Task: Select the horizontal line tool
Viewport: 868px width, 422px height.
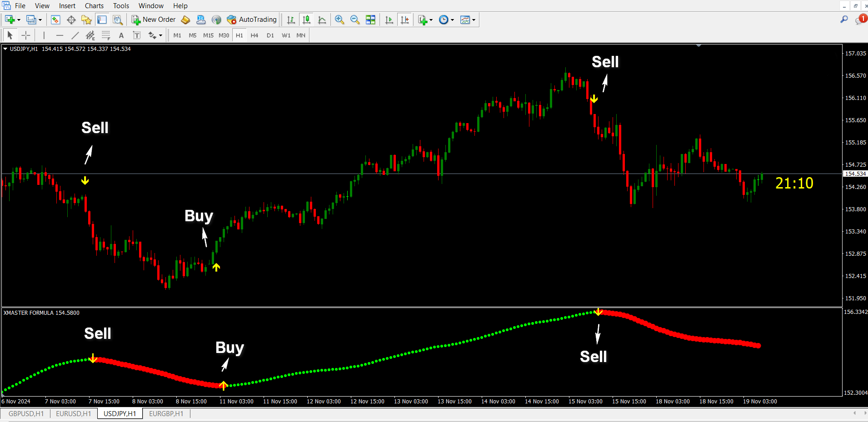Action: coord(60,35)
